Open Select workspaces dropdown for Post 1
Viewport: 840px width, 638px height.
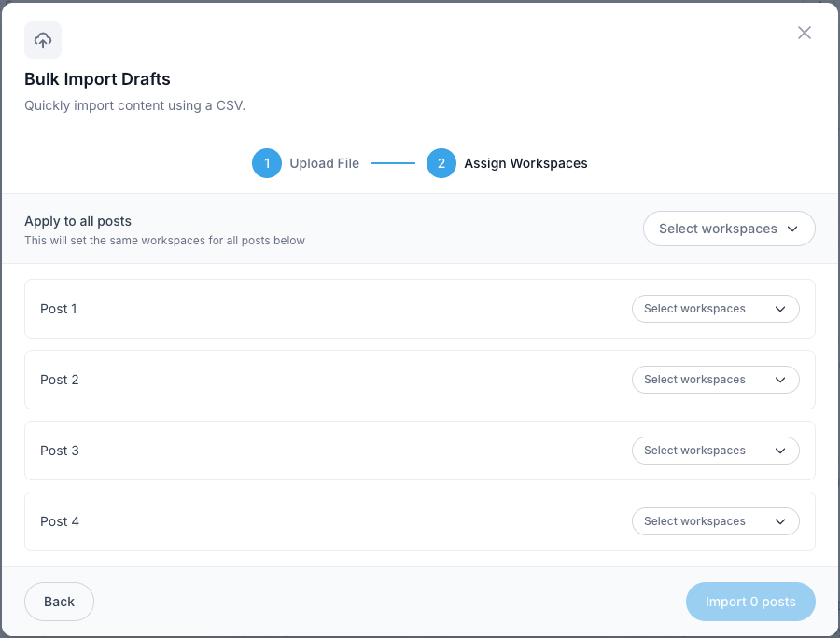pyautogui.click(x=716, y=309)
